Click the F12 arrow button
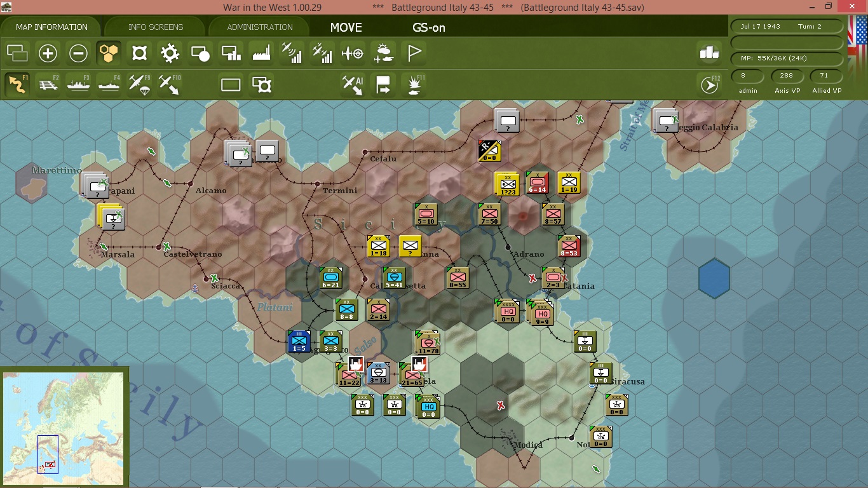 pos(709,85)
